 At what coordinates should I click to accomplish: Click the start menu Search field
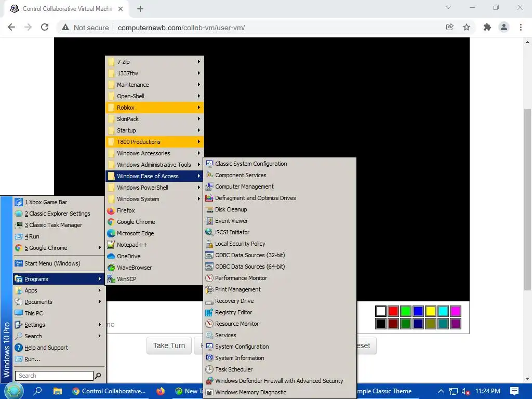pyautogui.click(x=54, y=376)
